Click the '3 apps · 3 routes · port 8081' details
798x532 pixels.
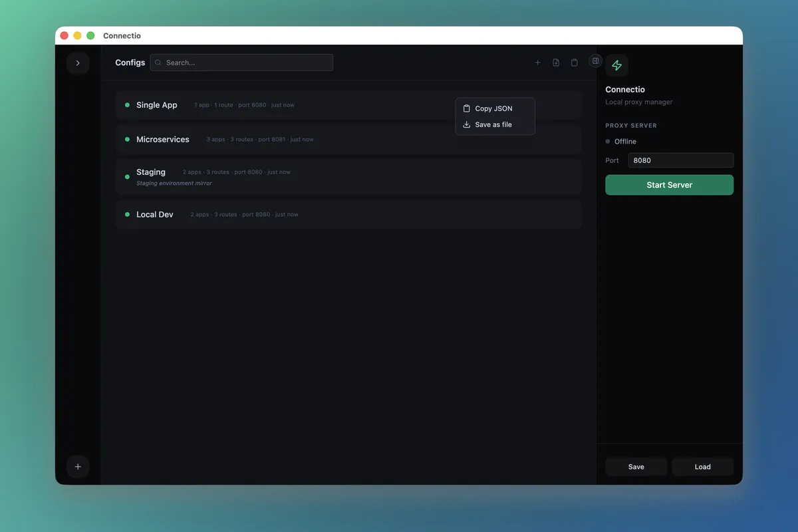coord(260,140)
